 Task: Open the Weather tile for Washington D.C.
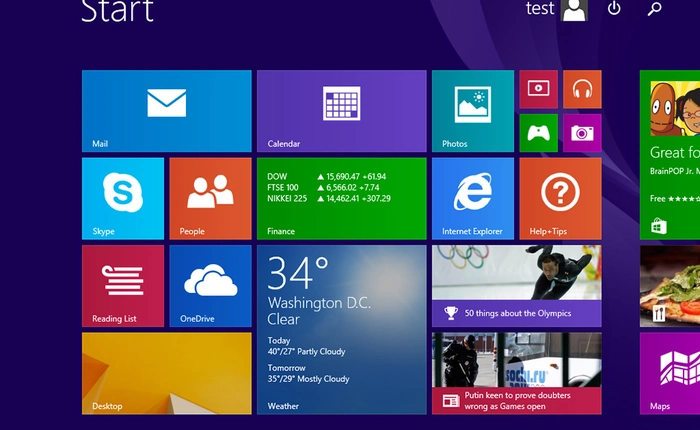(342, 330)
